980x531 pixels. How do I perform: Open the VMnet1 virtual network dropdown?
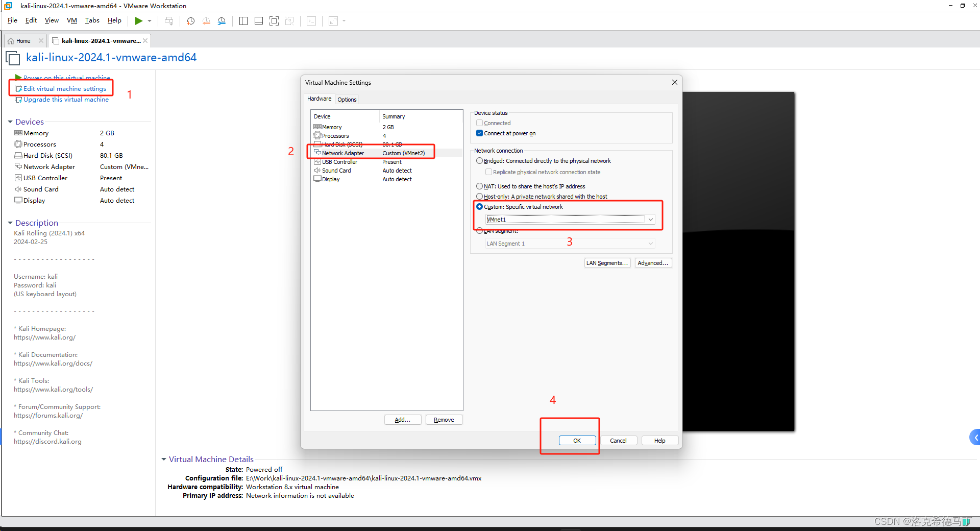point(570,220)
